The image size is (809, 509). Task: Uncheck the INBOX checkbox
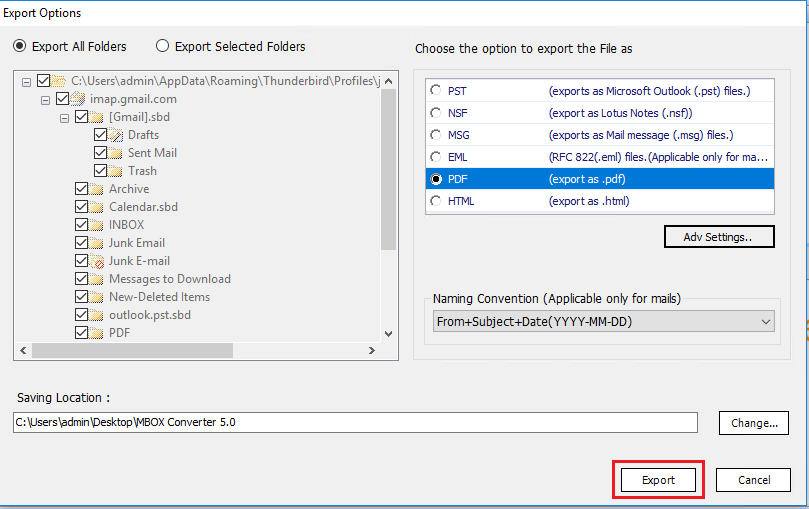click(82, 225)
